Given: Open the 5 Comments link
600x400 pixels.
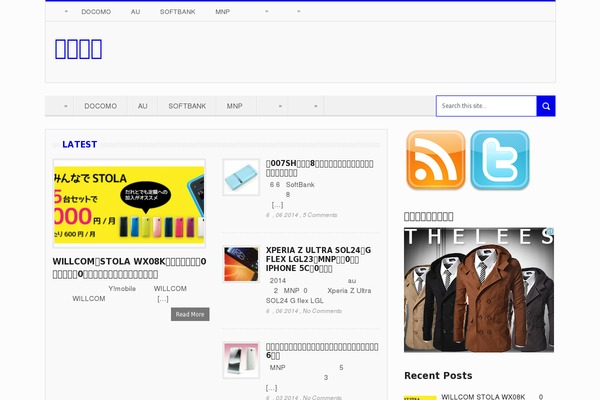Looking at the screenshot, I should click(320, 215).
